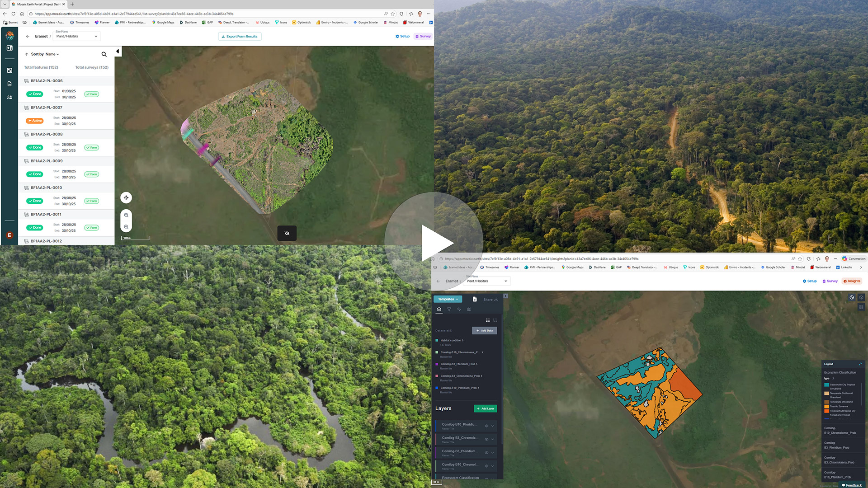Click the document report icon in sidebar
The image size is (868, 488).
9,84
